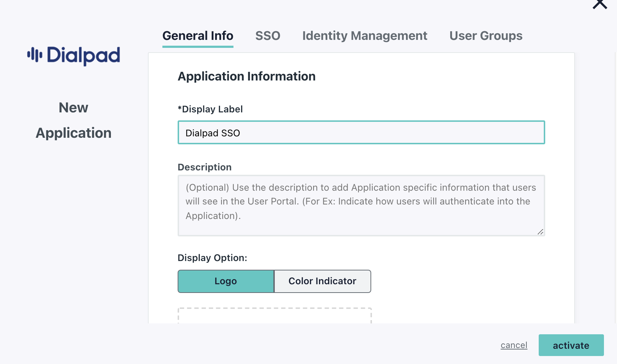The height and width of the screenshot is (364, 617).
Task: Go to the Identity Management tab
Action: point(365,36)
